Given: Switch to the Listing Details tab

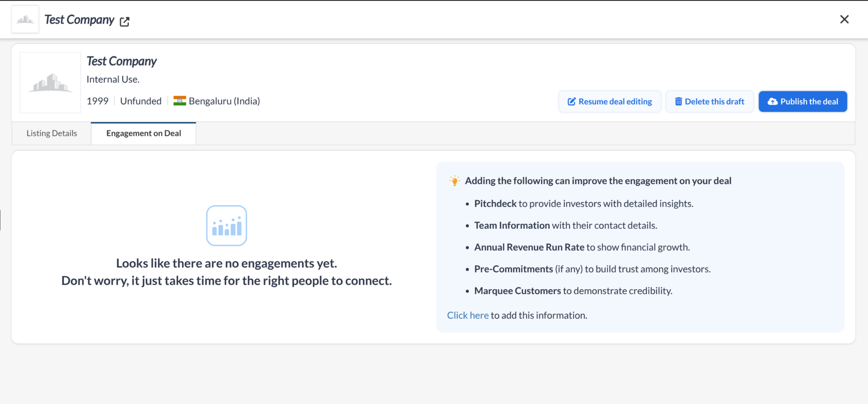Looking at the screenshot, I should pos(52,133).
